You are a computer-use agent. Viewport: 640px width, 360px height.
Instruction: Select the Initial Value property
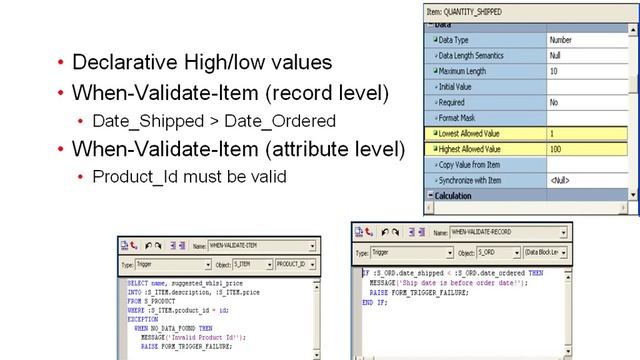tap(486, 87)
